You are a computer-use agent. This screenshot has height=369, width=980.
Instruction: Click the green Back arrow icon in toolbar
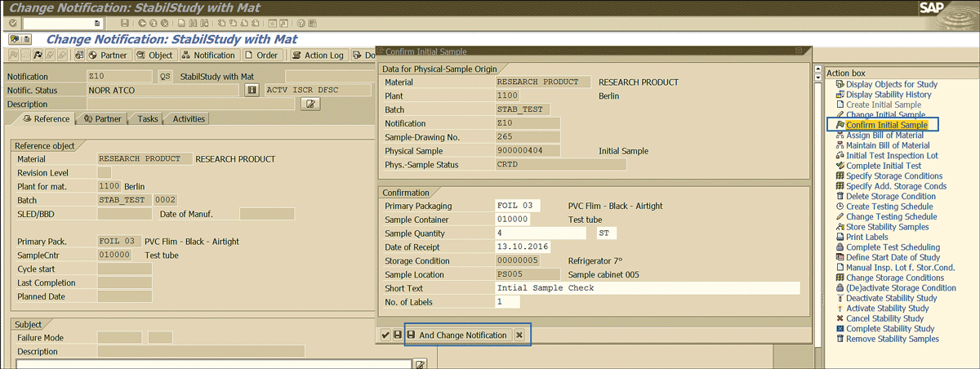(142, 23)
